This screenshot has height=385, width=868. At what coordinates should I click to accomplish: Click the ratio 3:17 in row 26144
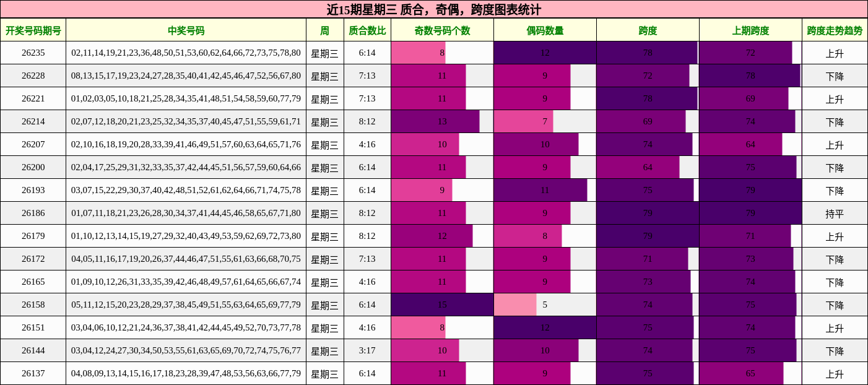[367, 350]
